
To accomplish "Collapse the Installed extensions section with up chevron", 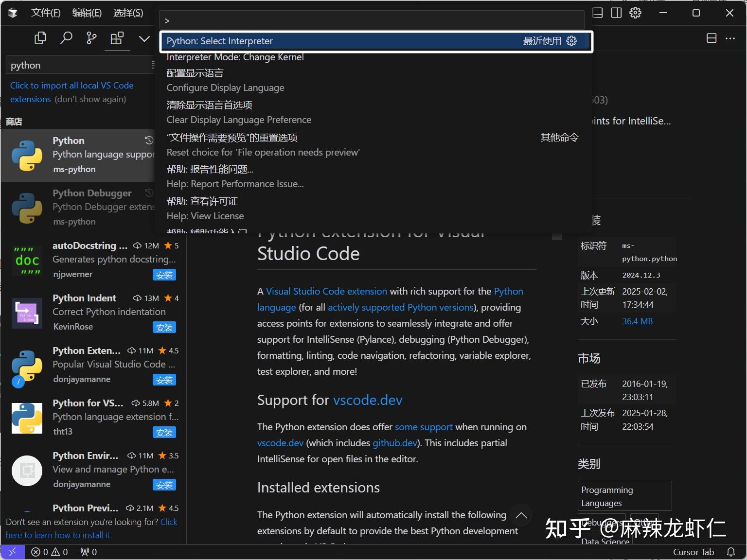I will tap(521, 515).
